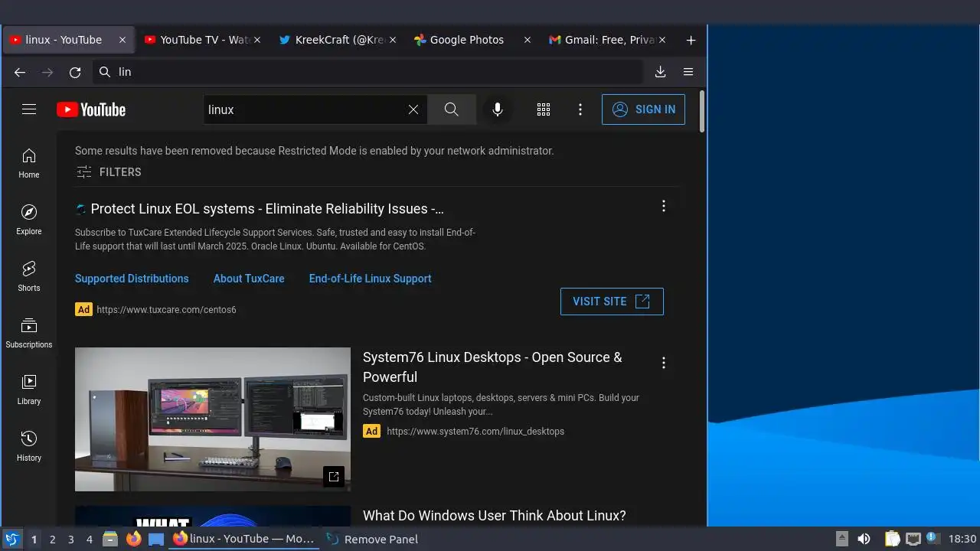Image resolution: width=980 pixels, height=551 pixels.
Task: Open Supported Distributions link
Action: (132, 279)
